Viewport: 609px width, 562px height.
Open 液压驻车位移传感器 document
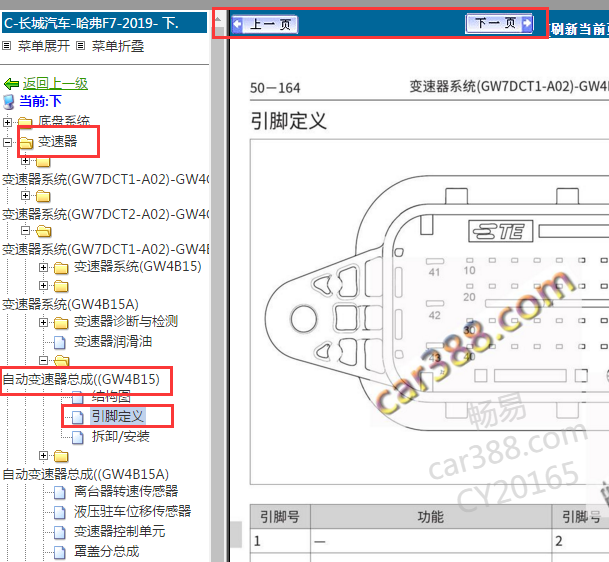132,511
